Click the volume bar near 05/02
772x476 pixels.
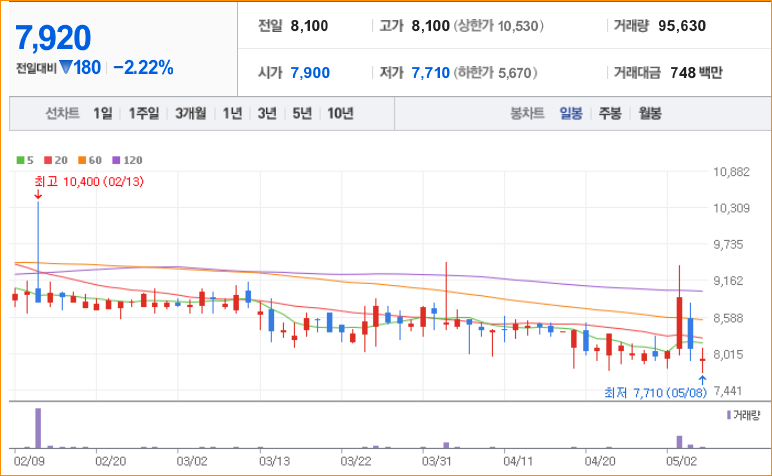tap(679, 442)
